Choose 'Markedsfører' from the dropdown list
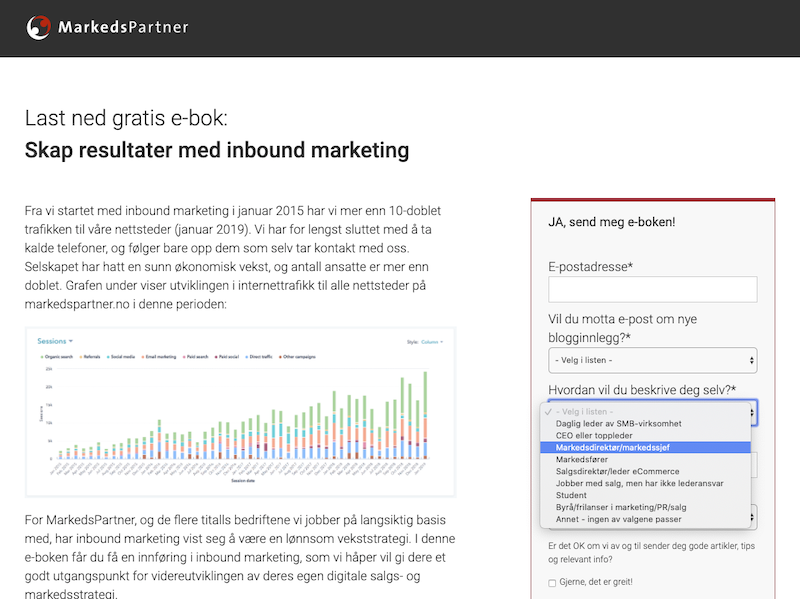 coord(645,459)
